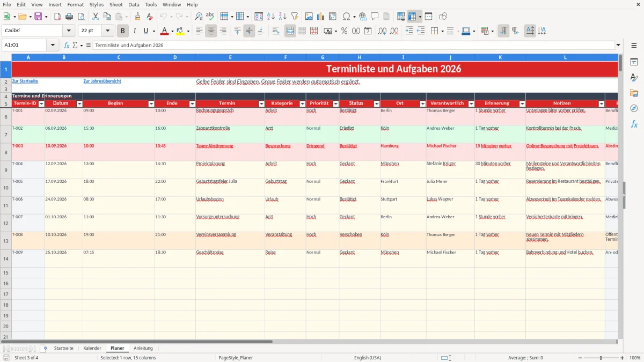Viewport: 644px width, 362px height.
Task: Click the Function Wizard fx icon
Action: tap(67, 46)
